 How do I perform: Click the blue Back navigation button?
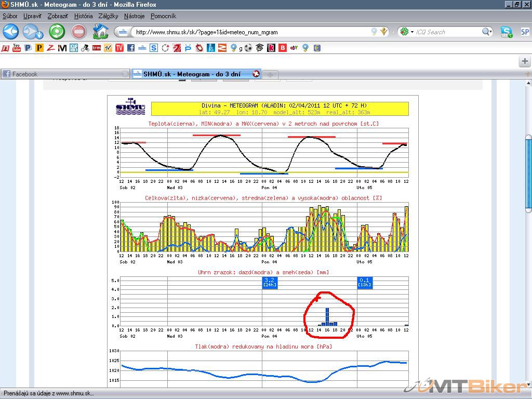pos(11,32)
